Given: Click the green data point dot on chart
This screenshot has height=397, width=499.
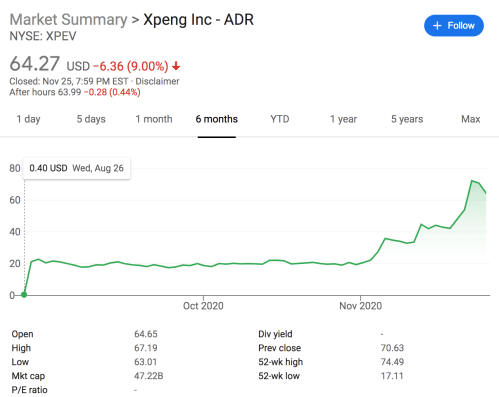Looking at the screenshot, I should (x=24, y=294).
